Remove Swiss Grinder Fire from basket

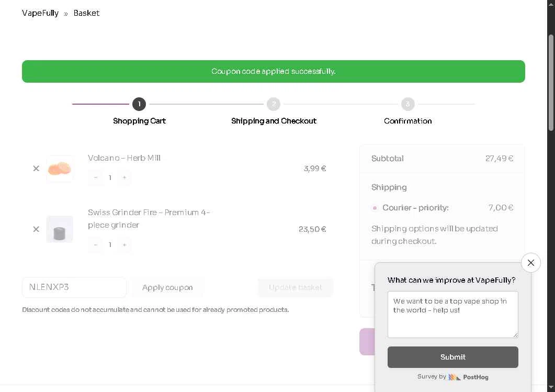click(36, 229)
